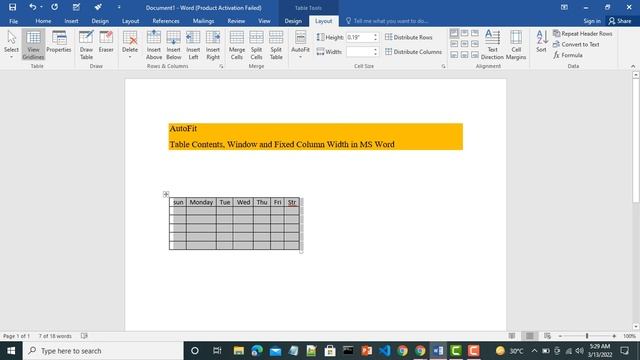This screenshot has width=640, height=360.
Task: Select the Draw Table tool
Action: point(86,45)
